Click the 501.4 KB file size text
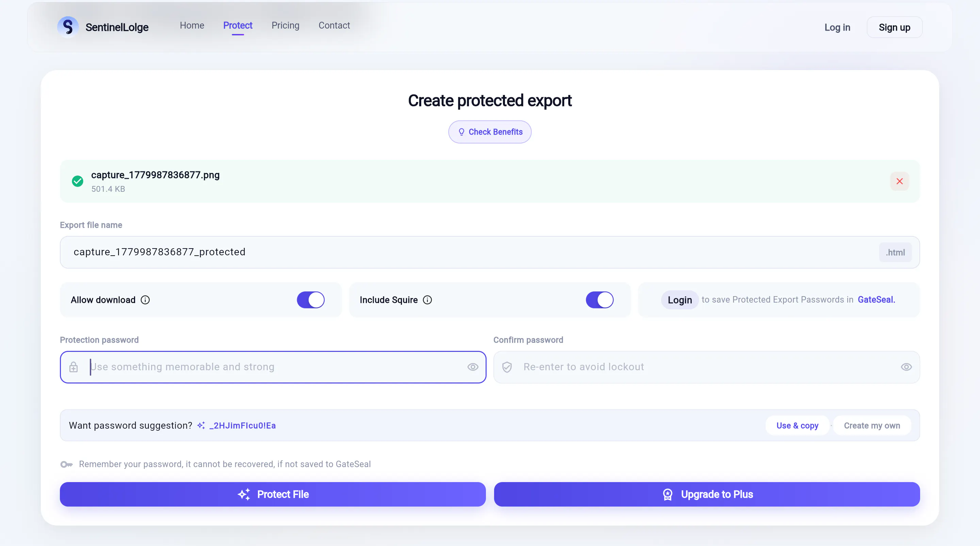Image resolution: width=980 pixels, height=546 pixels. pos(108,189)
